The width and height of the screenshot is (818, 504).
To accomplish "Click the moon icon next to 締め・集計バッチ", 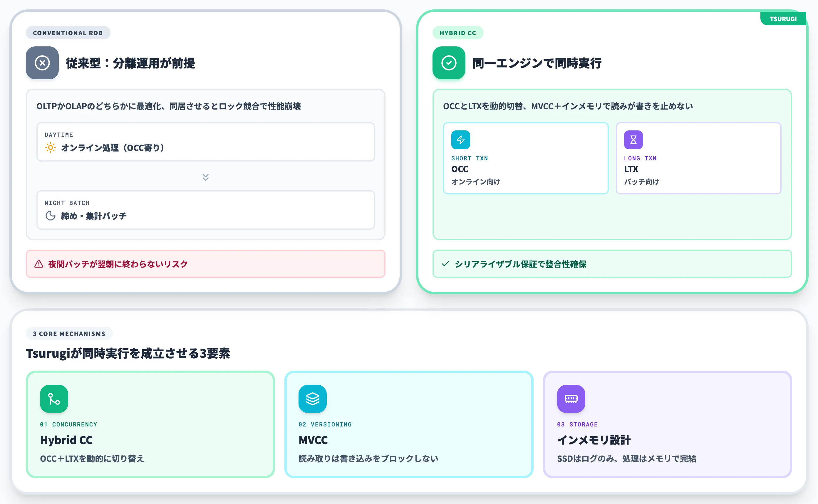I will click(50, 216).
